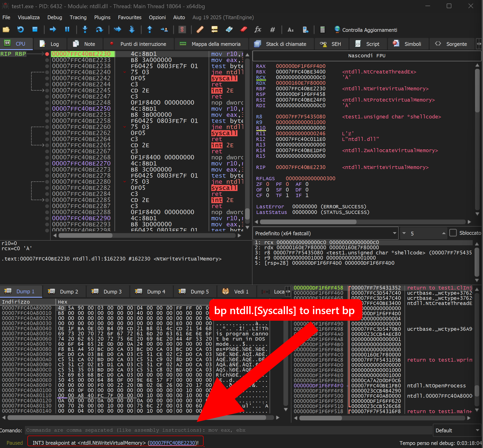Viewport: 483px width, 448px height.
Task: Click the Run (continue execution) arrow icon
Action: pos(53,29)
